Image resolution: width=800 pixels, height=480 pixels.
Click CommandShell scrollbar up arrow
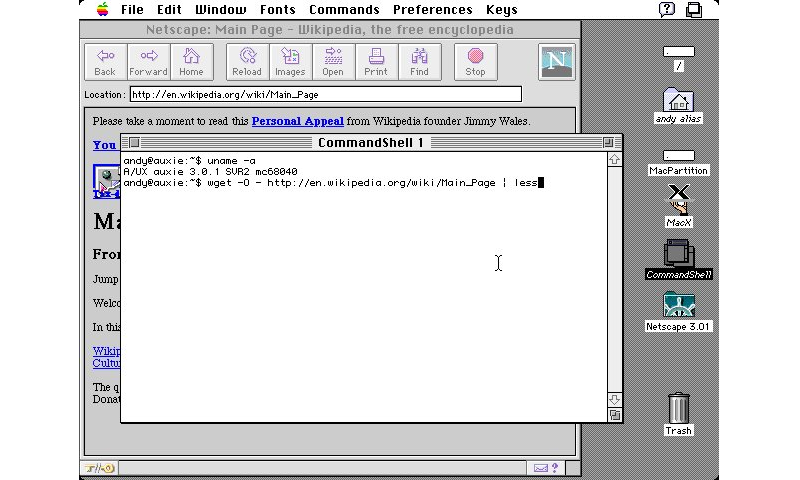coord(615,159)
